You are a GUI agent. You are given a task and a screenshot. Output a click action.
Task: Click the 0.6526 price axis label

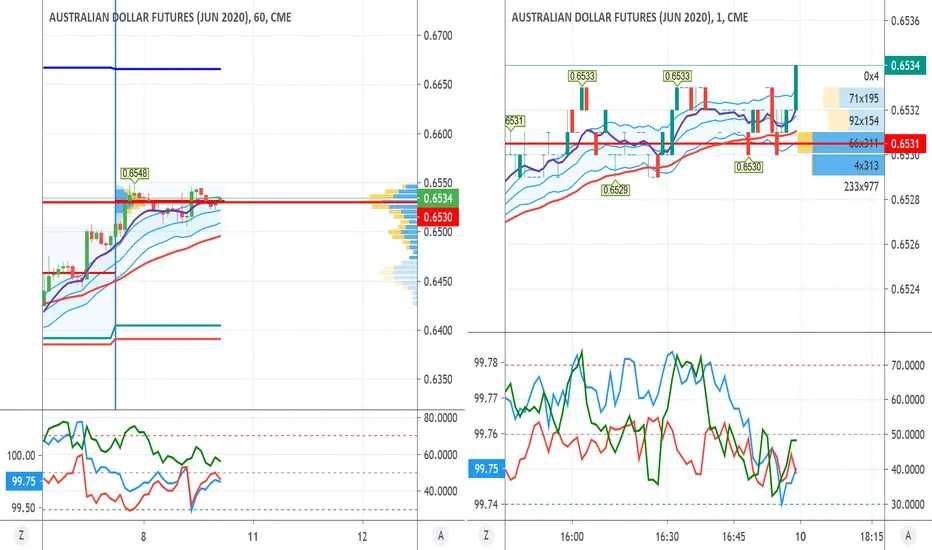point(905,244)
